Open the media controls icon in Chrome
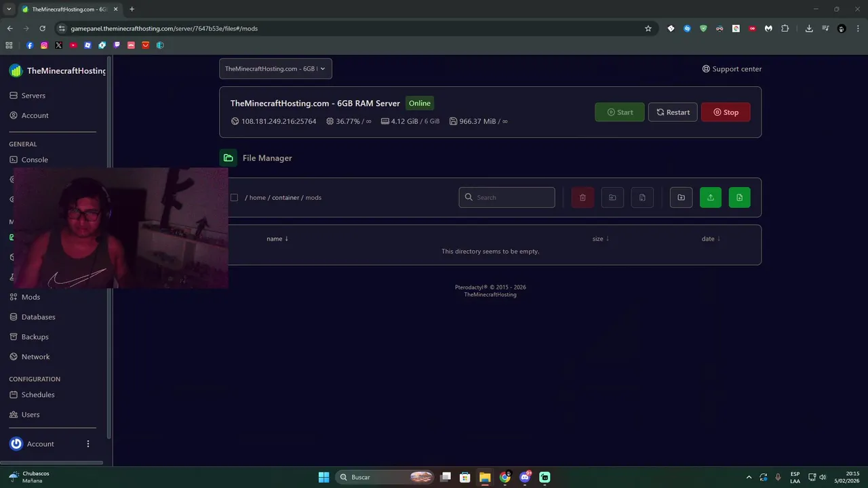868x488 pixels. [x=825, y=28]
